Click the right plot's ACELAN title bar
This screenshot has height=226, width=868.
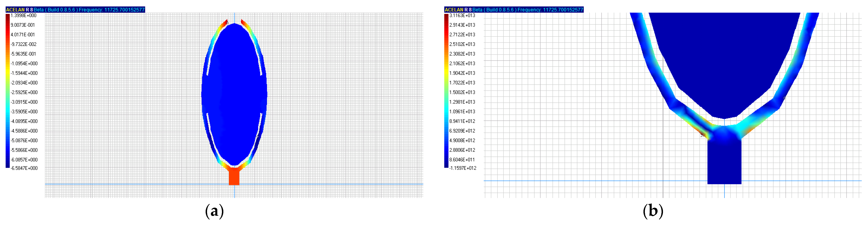click(514, 10)
